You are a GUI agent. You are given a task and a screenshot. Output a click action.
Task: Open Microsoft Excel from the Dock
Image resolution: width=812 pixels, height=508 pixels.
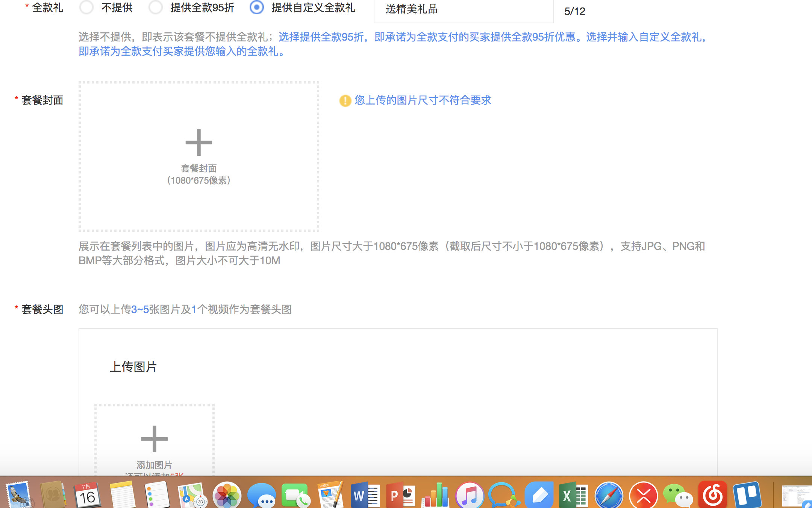(x=573, y=494)
